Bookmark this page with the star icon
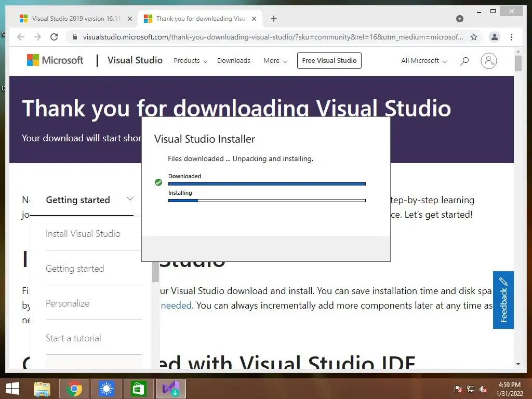 click(474, 37)
